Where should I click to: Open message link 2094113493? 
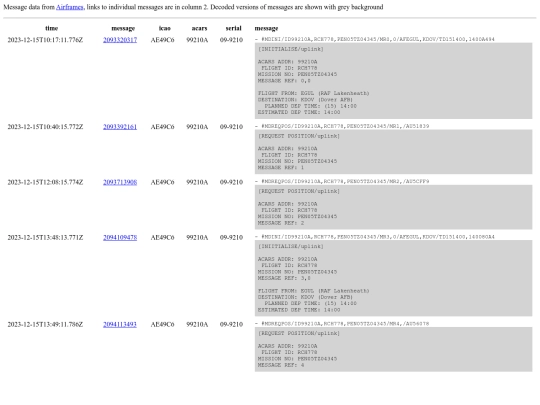coord(120,324)
